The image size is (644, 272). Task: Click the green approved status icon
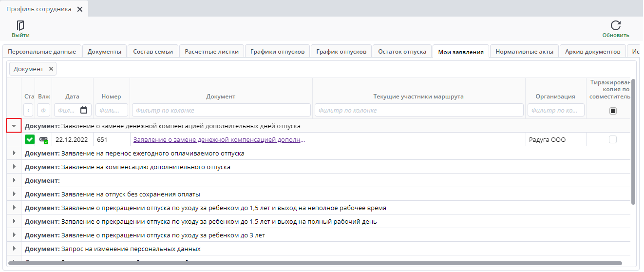pyautogui.click(x=30, y=140)
